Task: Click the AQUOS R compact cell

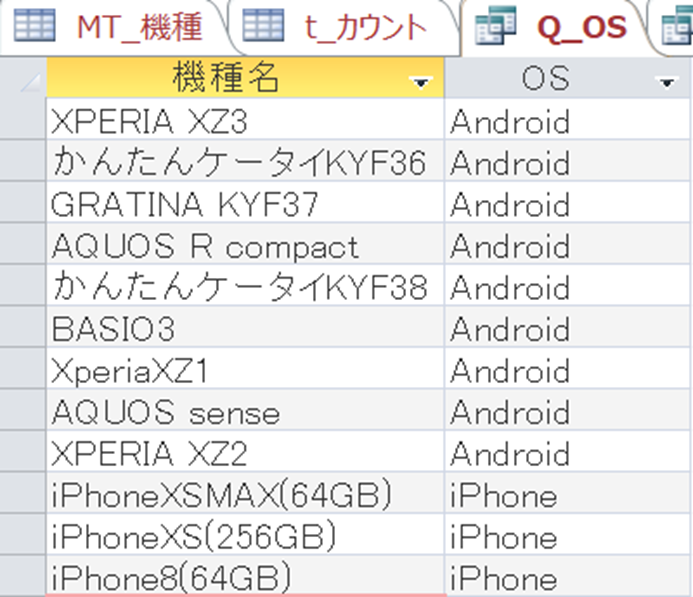Action: tap(245, 246)
